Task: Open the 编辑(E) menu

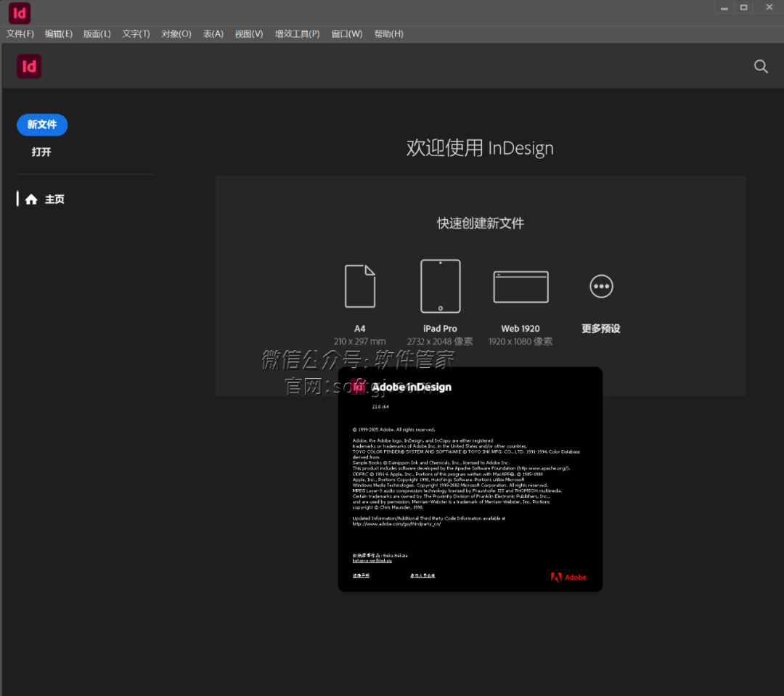Action: [x=59, y=34]
